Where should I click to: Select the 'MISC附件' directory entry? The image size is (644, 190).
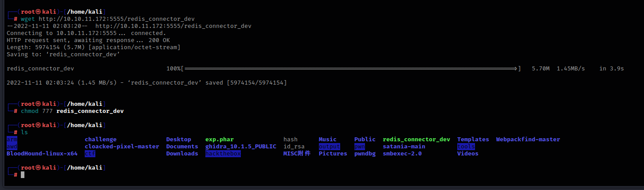point(297,154)
